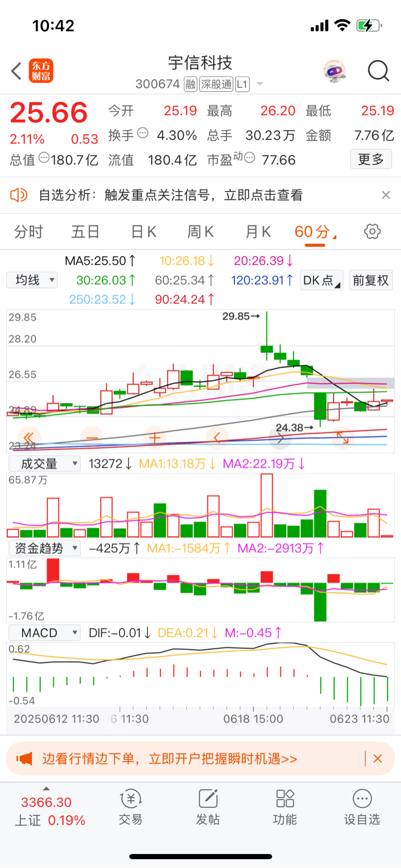The width and height of the screenshot is (401, 868).
Task: Tap the 250:23.52 moving average value
Action: (x=103, y=300)
